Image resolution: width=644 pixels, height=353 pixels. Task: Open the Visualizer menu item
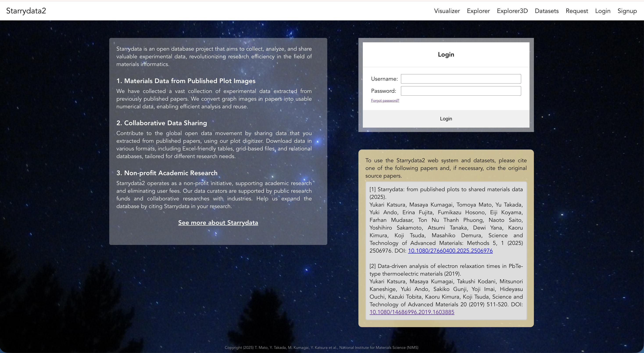pos(447,11)
